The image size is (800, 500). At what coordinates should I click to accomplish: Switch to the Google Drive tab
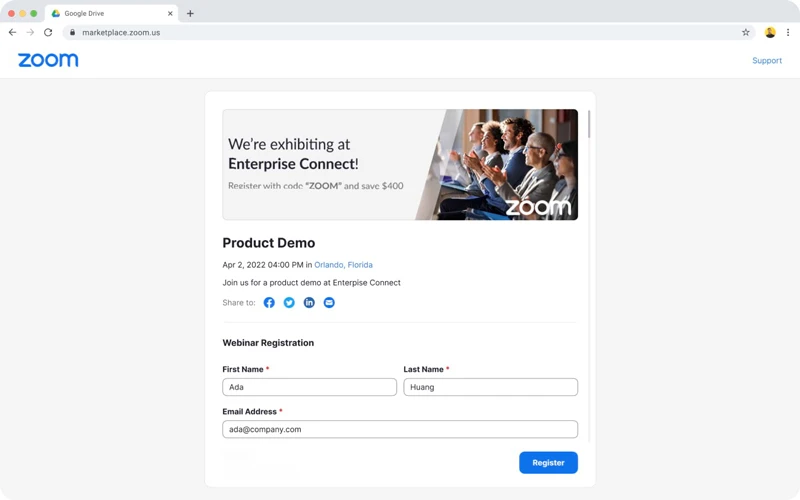(105, 14)
